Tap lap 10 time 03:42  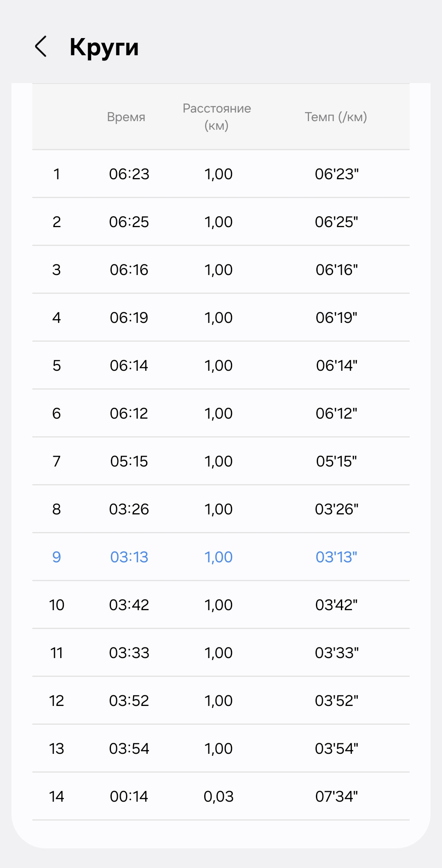point(129,605)
